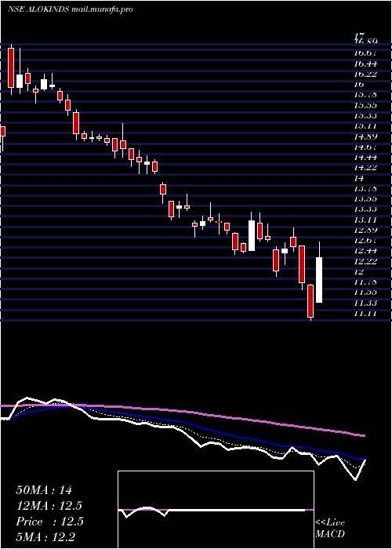Image resolution: width=392 pixels, height=549 pixels.
Task: Click the 12MA : 12.5 value label
Action: tap(49, 506)
